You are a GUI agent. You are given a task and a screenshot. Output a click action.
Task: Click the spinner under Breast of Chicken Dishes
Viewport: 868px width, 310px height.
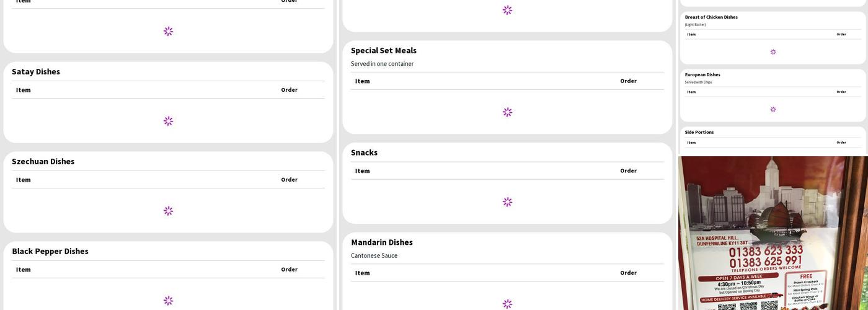click(773, 52)
